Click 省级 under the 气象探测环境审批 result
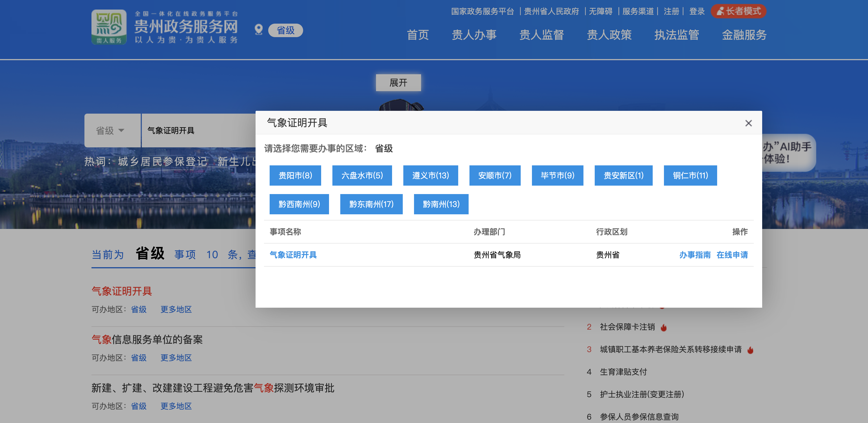The width and height of the screenshot is (868, 423). click(x=138, y=406)
